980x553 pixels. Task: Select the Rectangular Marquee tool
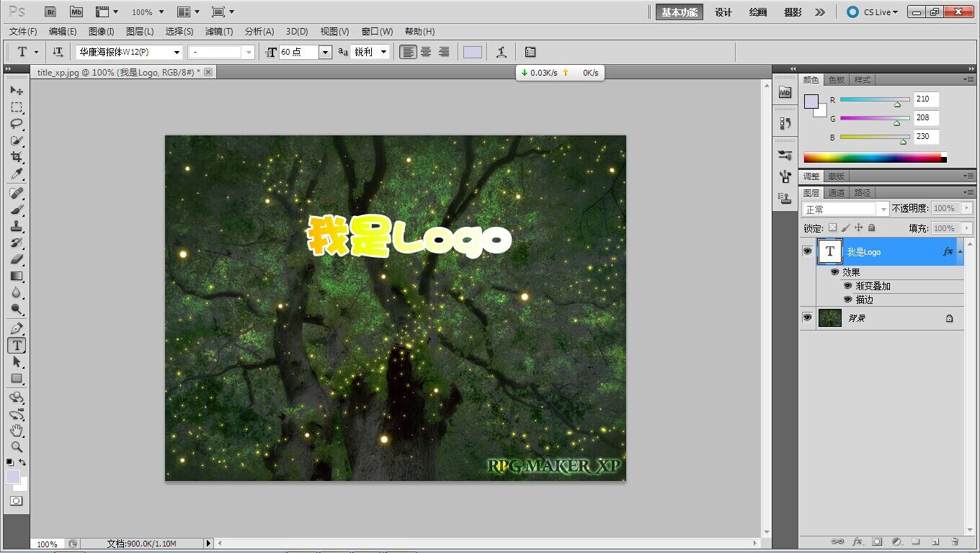click(17, 107)
